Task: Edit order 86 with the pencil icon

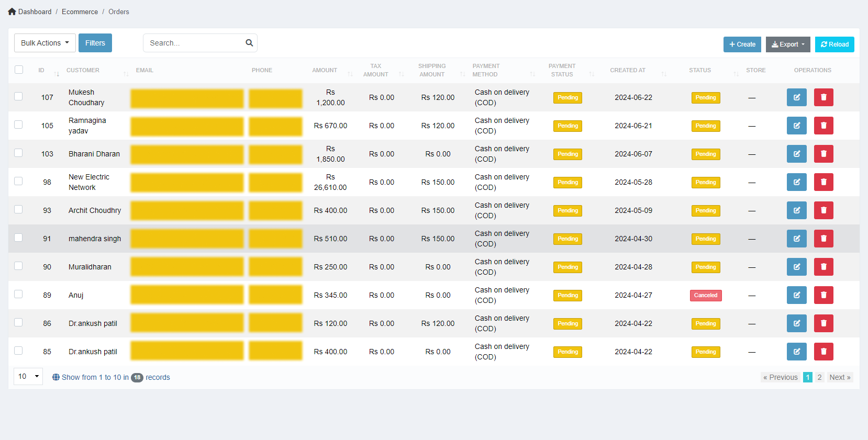Action: (796, 323)
